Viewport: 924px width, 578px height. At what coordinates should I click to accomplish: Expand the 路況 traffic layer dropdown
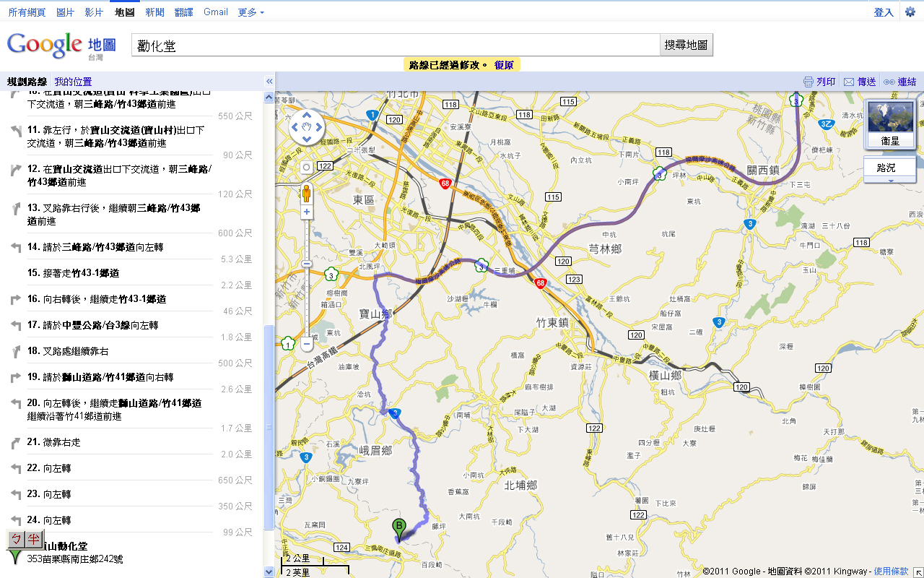click(x=890, y=181)
